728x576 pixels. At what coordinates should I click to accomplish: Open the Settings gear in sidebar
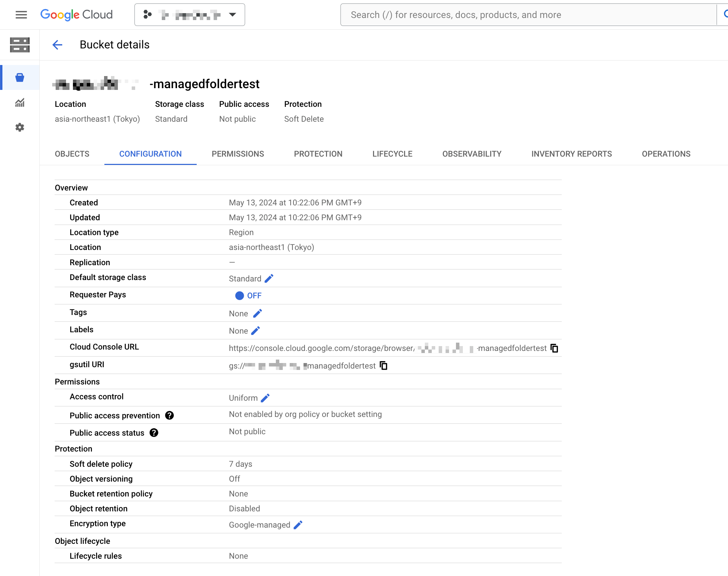20,128
